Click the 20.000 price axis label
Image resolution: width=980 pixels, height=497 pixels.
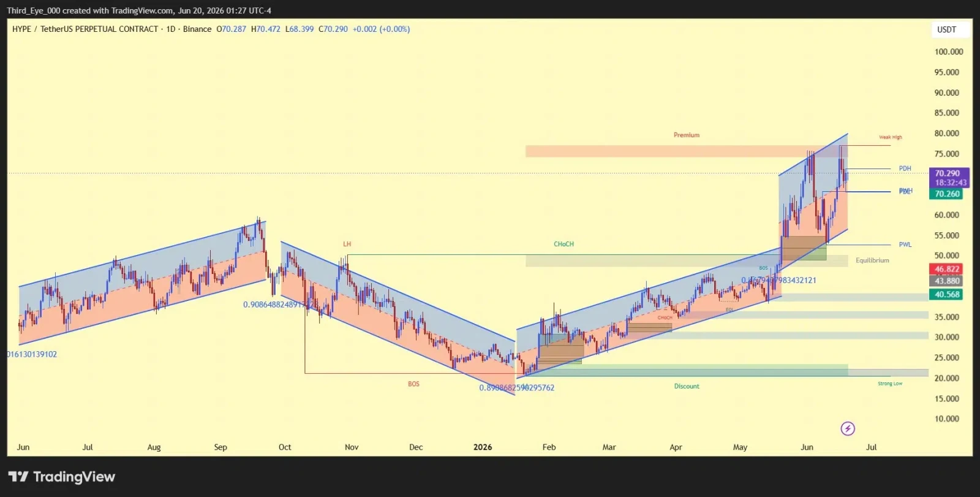point(946,378)
